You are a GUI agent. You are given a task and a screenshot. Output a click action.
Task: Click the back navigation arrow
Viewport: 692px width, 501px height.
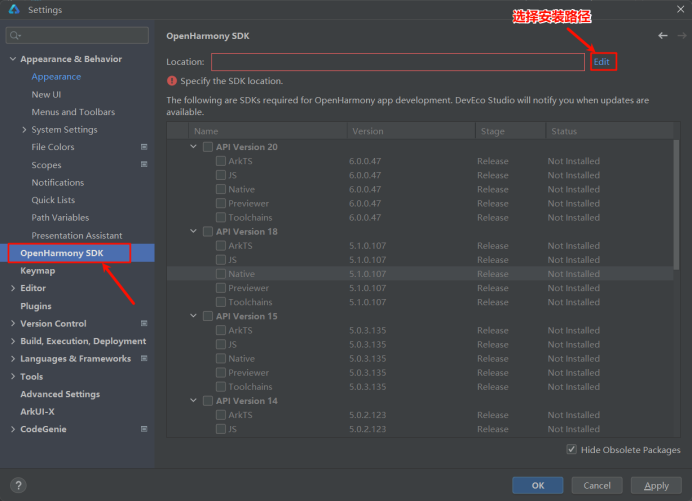click(x=662, y=36)
